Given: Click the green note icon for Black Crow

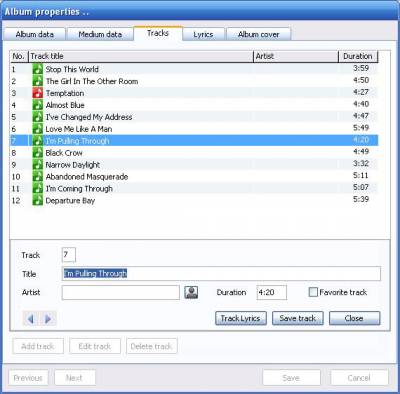Looking at the screenshot, I should (38, 153).
